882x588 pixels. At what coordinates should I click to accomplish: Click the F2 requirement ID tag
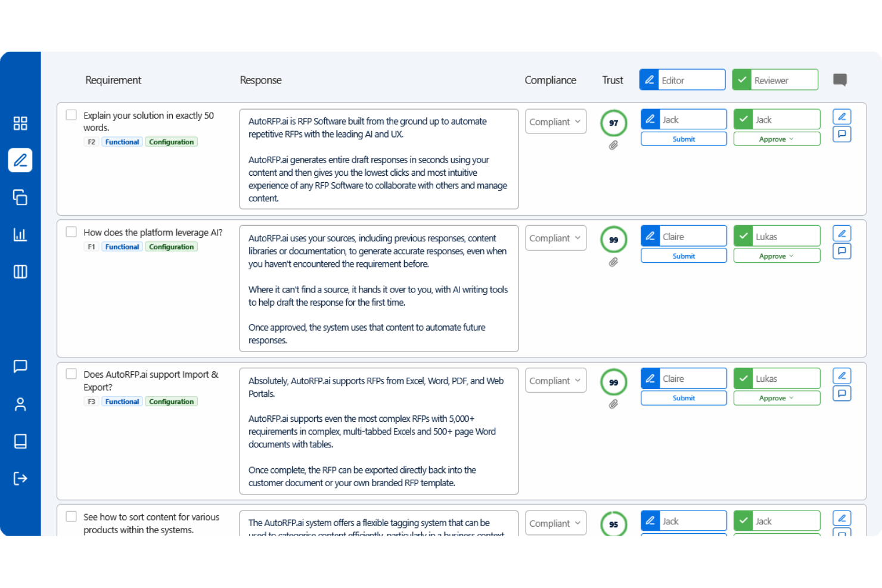[x=91, y=142]
